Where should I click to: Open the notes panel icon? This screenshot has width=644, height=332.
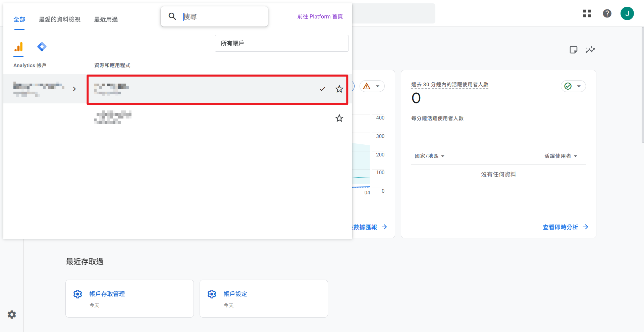[x=573, y=49]
